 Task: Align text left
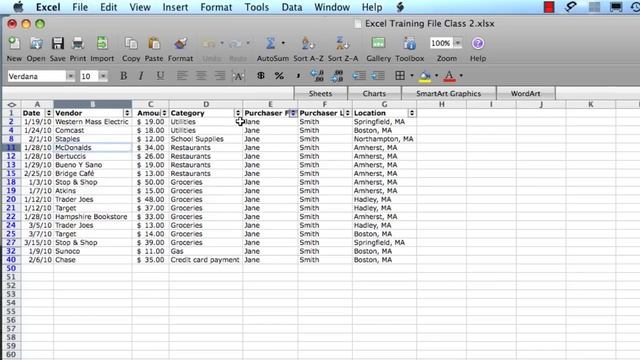[182, 76]
